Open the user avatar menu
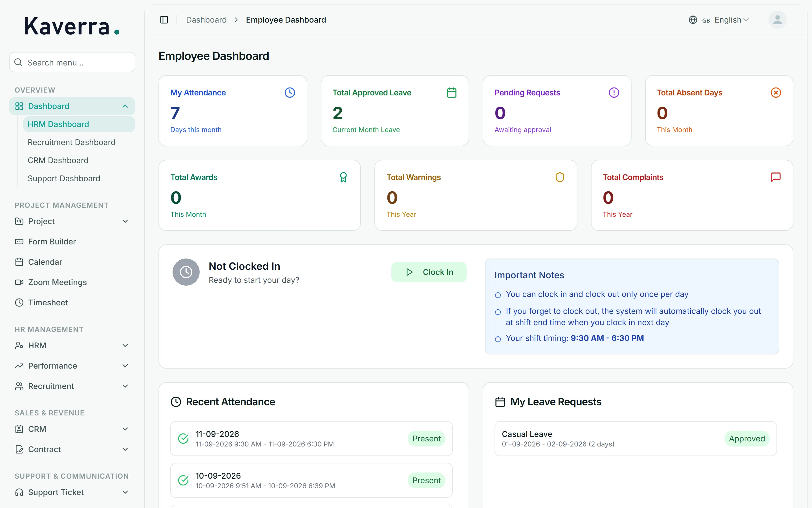Viewport: 812px width, 508px height. (777, 20)
